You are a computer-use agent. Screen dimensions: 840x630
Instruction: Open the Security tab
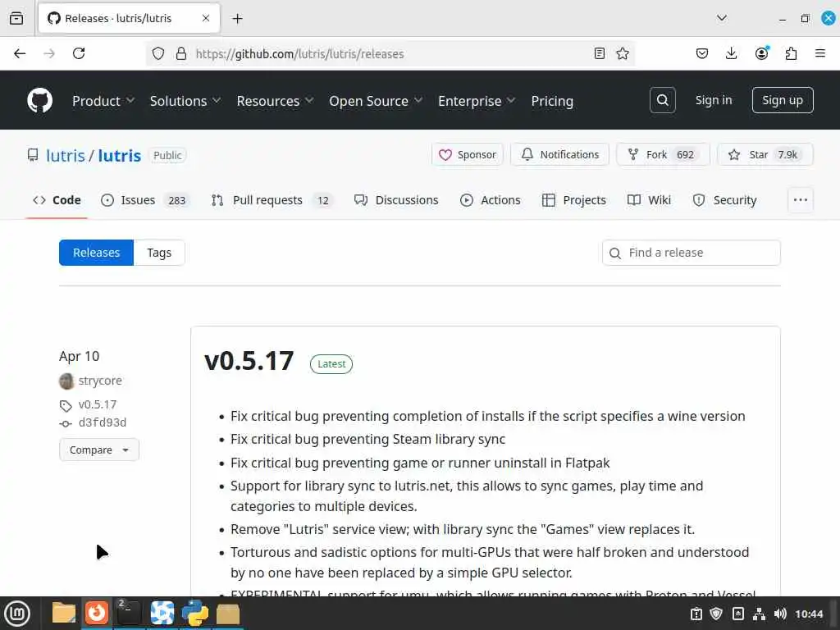click(724, 200)
